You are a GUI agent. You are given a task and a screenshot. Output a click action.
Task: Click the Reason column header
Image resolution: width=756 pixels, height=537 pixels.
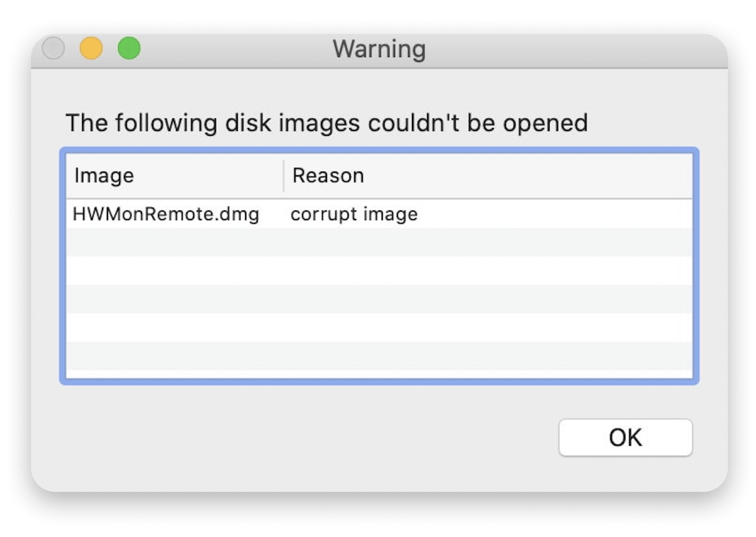328,175
